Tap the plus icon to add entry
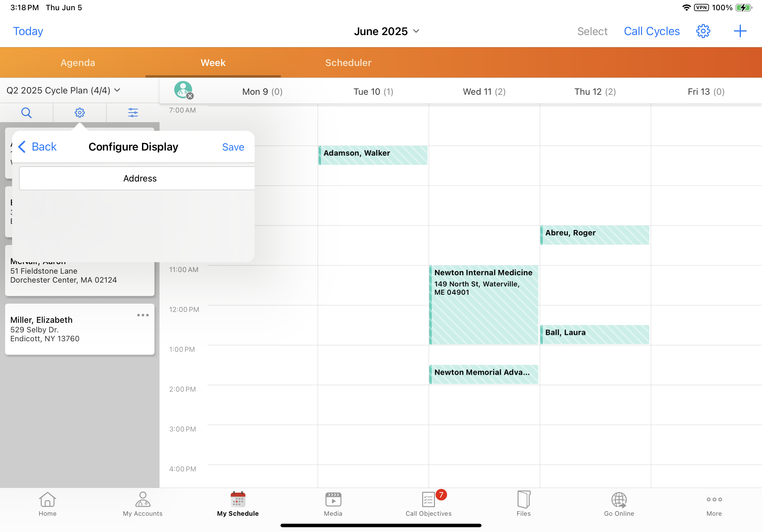The image size is (762, 532). (740, 31)
